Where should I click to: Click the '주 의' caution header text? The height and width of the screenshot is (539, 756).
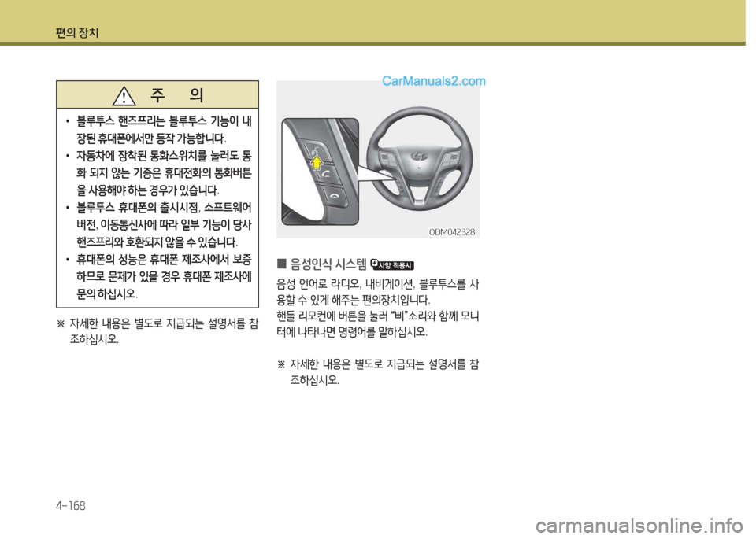tap(176, 94)
